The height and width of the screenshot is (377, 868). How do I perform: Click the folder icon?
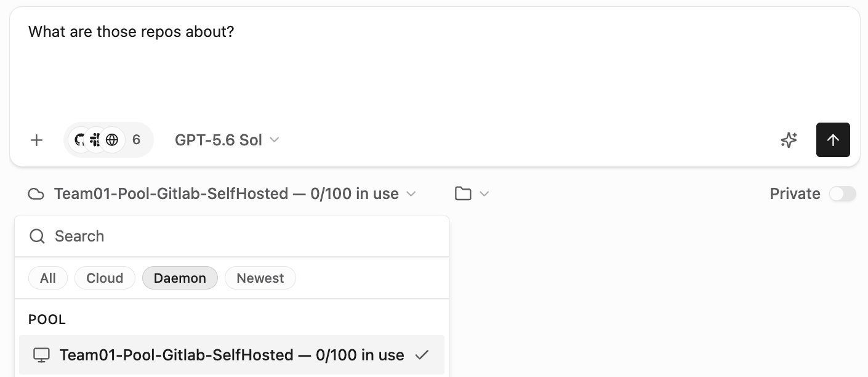463,193
